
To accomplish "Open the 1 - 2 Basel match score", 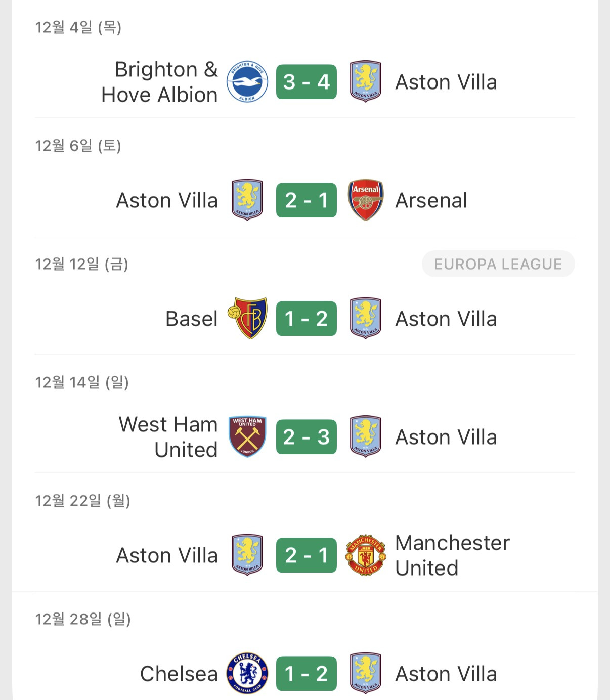I will (x=306, y=319).
